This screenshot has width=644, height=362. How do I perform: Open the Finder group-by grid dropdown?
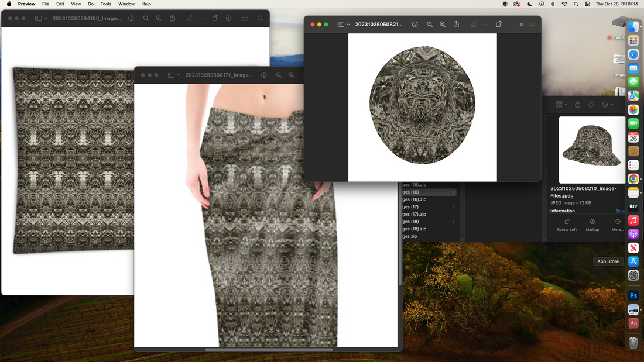(561, 105)
